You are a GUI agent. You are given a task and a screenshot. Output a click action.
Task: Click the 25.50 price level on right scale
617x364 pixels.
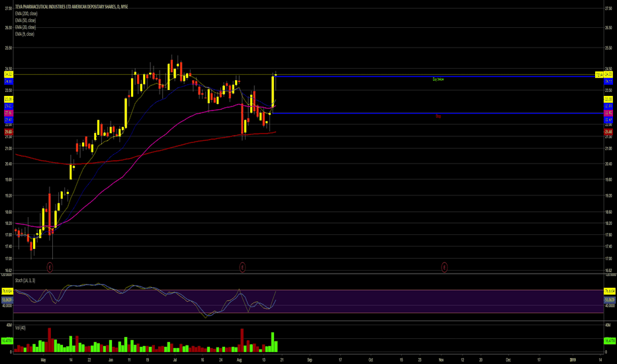(x=608, y=48)
